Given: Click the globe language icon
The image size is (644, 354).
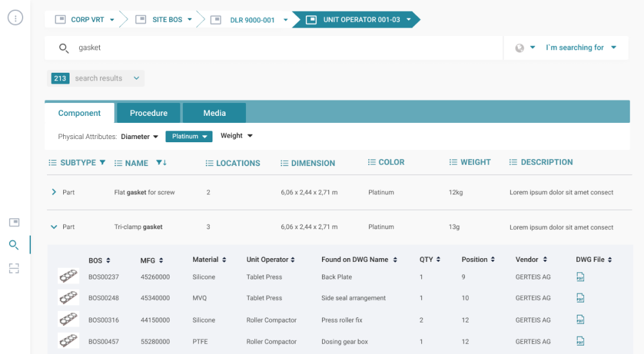Looking at the screenshot, I should (520, 48).
